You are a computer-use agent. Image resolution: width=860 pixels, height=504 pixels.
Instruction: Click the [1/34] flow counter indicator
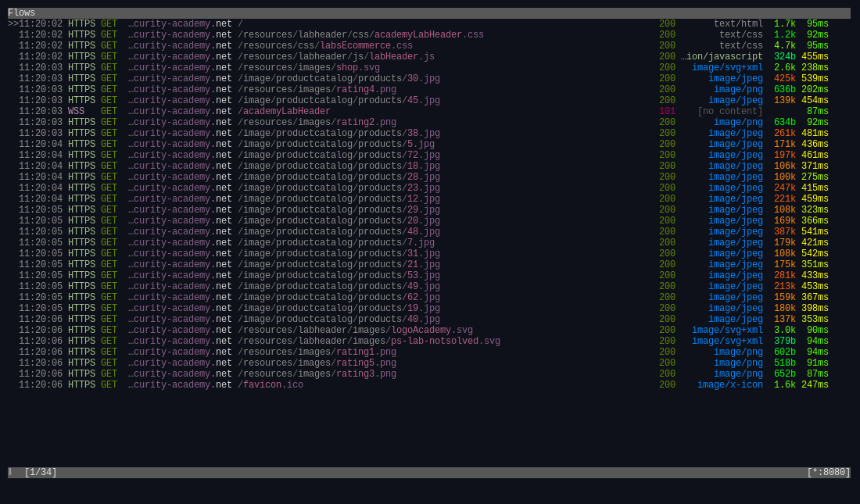pyautogui.click(x=39, y=472)
